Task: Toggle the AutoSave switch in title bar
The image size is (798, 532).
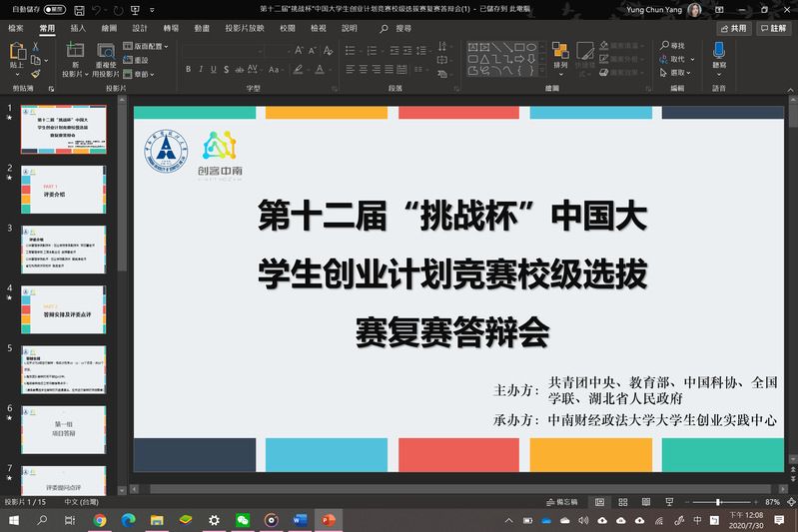Action: [x=55, y=9]
